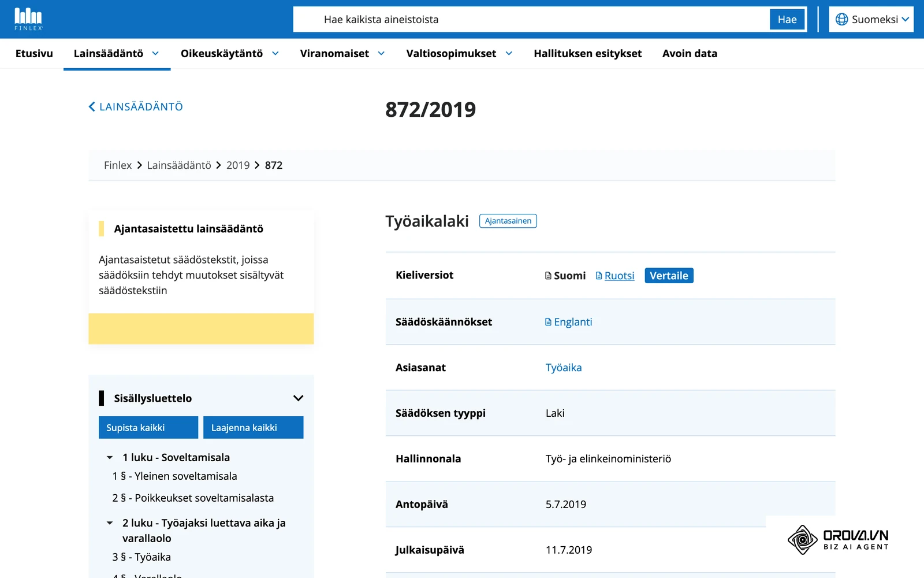The width and height of the screenshot is (924, 578).
Task: Click Lainsäädäntö in the breadcrumb
Action: [x=179, y=165]
